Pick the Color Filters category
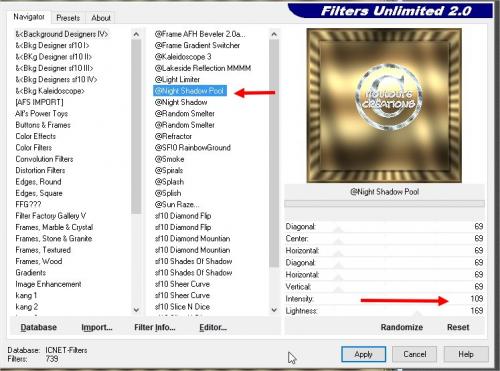Viewport: 500px width, 371px height. (34, 148)
